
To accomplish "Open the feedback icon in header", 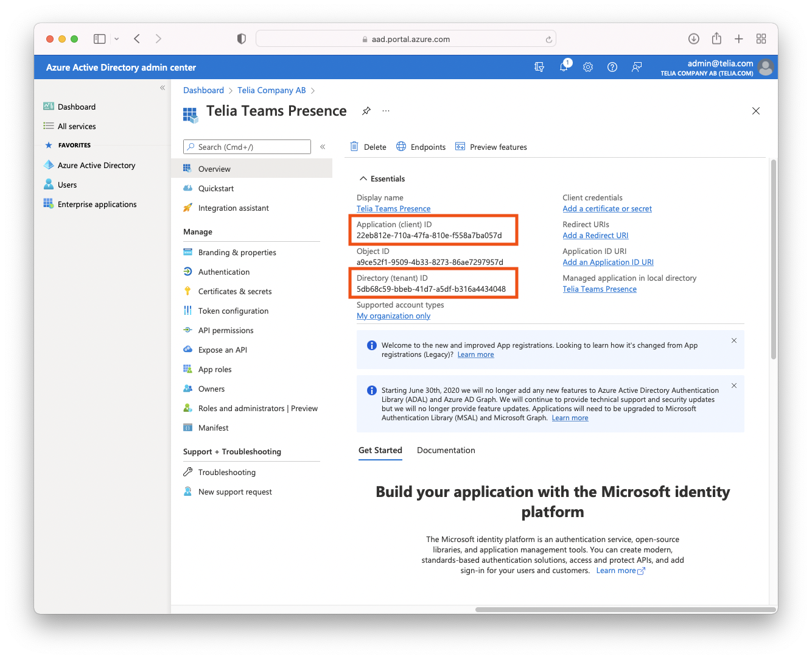I will point(637,67).
